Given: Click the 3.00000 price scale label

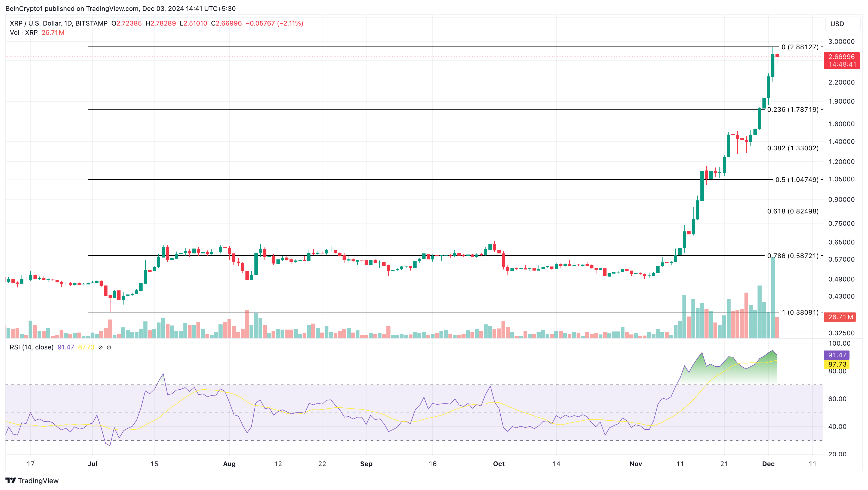Looking at the screenshot, I should 841,41.
